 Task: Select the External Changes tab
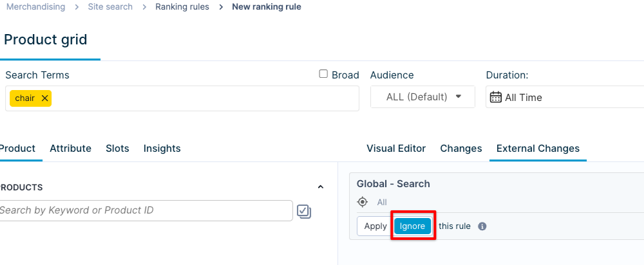[x=538, y=149]
